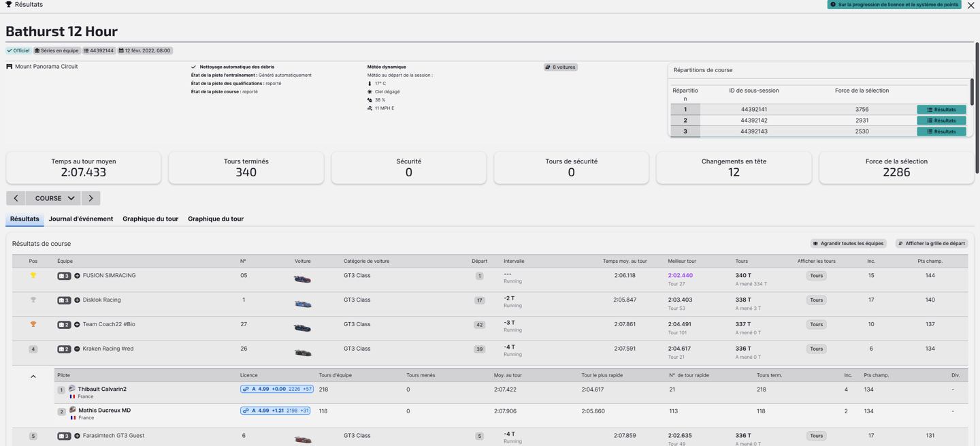Click the splits panel scrollbar
This screenshot has height=446, width=980.
pyautogui.click(x=971, y=92)
